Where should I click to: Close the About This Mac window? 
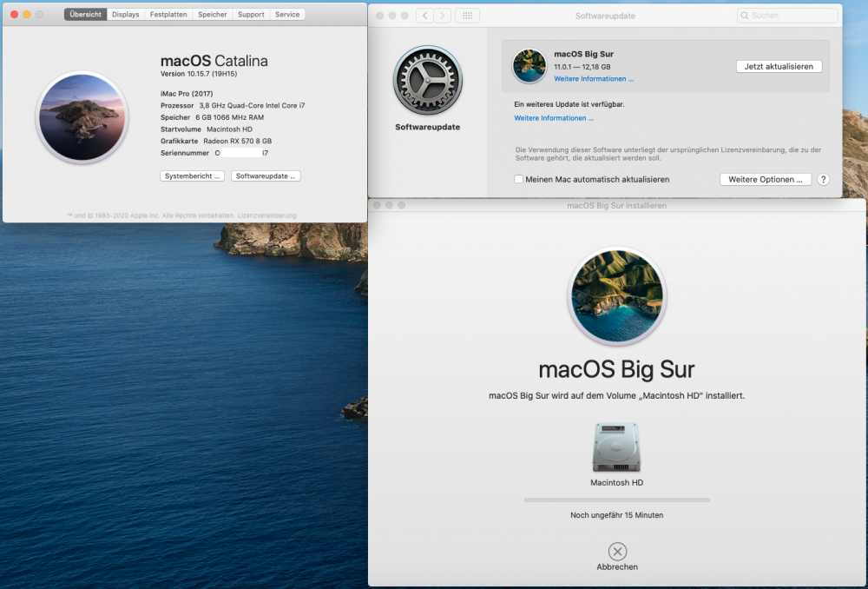click(x=15, y=15)
